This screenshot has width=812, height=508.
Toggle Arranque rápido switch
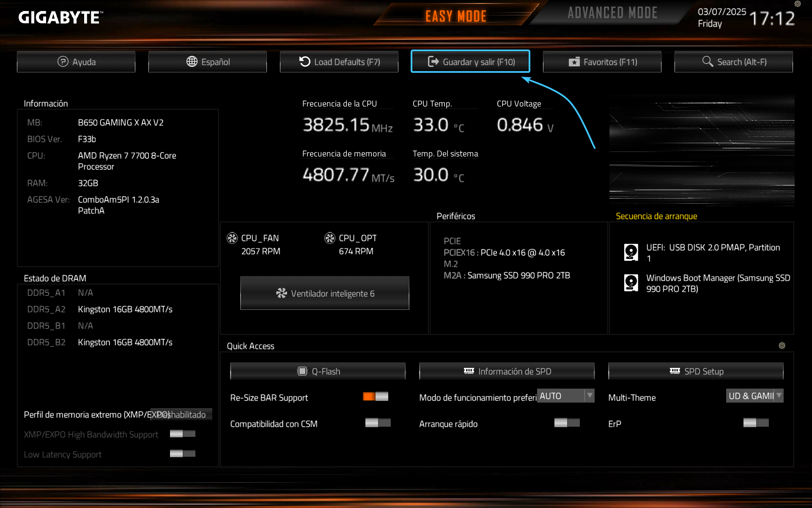point(567,422)
